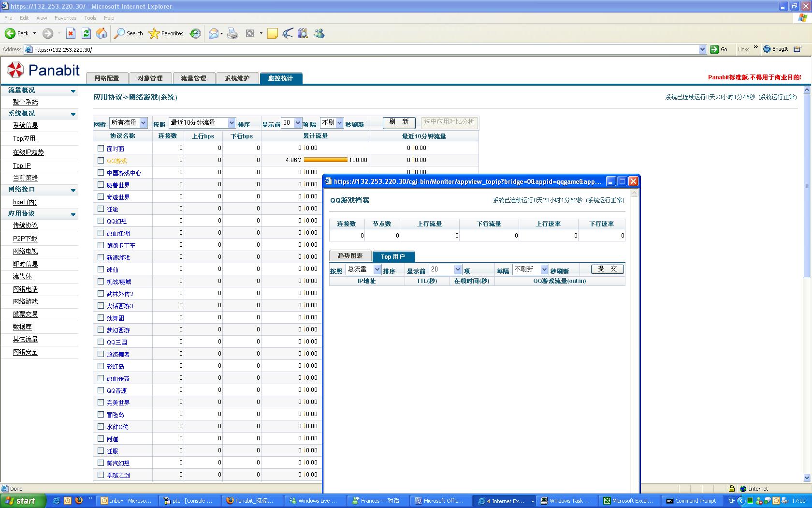Viewport: 812px width, 508px height.
Task: Check the 奇迹世界 checkbox
Action: tap(101, 197)
